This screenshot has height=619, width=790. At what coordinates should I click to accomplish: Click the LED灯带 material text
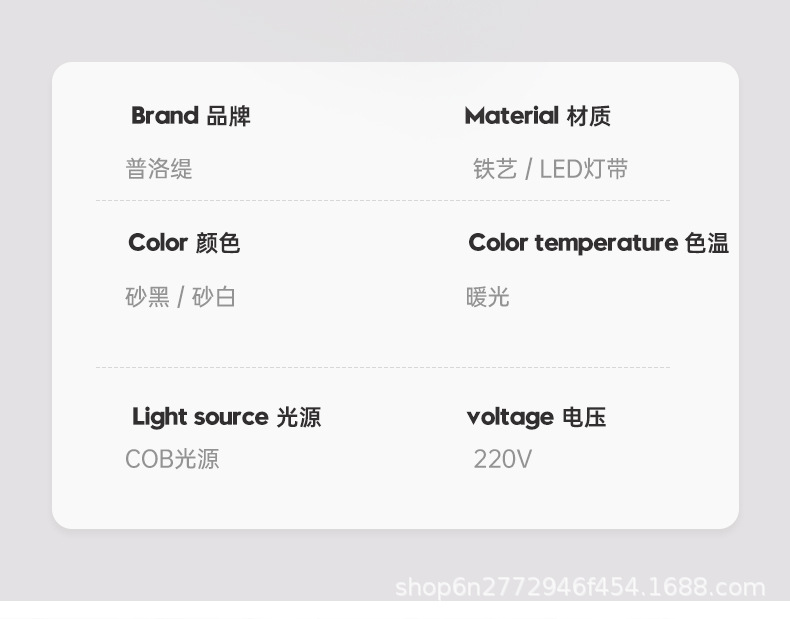(584, 169)
